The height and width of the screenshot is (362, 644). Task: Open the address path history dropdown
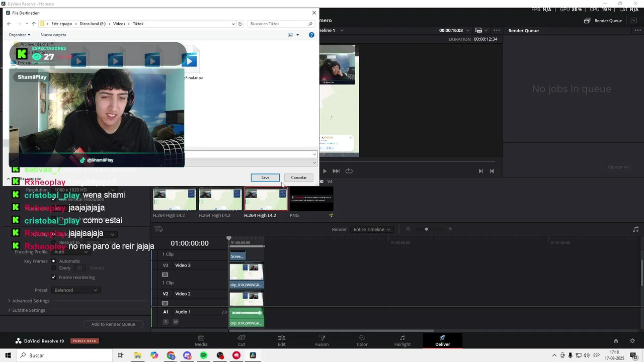click(x=233, y=24)
